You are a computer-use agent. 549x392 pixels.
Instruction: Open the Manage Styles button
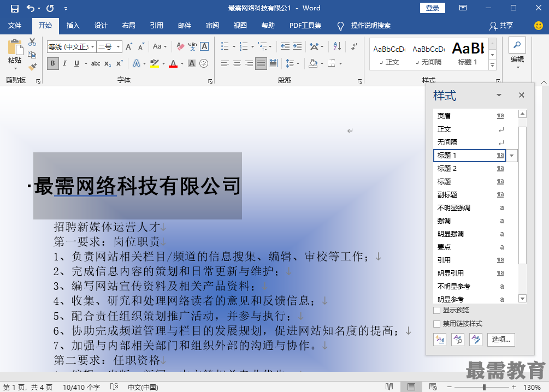point(476,340)
